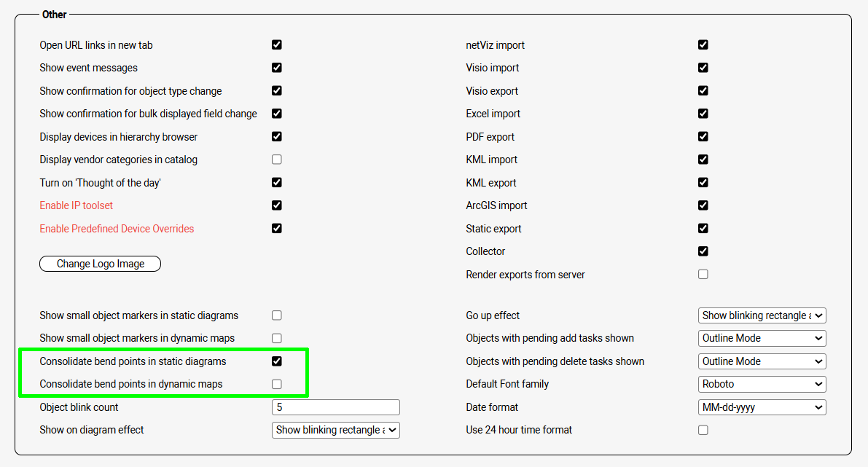Enable Use 24 hour time format
Viewport: 868px width, 467px height.
[x=703, y=430]
